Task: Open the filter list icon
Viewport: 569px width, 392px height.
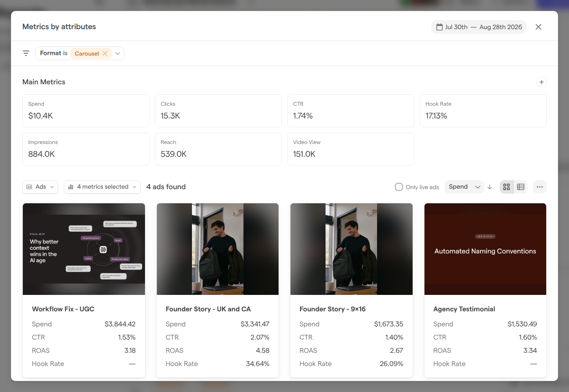Action: click(x=26, y=53)
